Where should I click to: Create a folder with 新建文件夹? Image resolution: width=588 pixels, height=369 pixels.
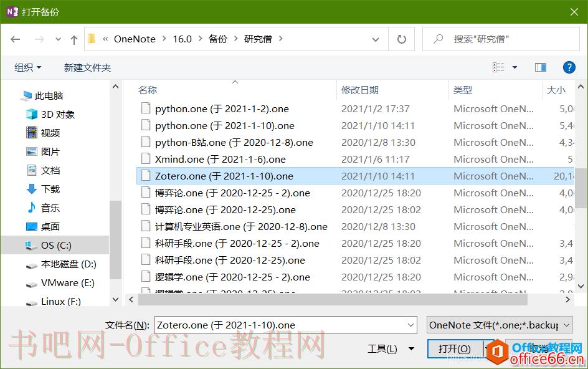[x=87, y=67]
